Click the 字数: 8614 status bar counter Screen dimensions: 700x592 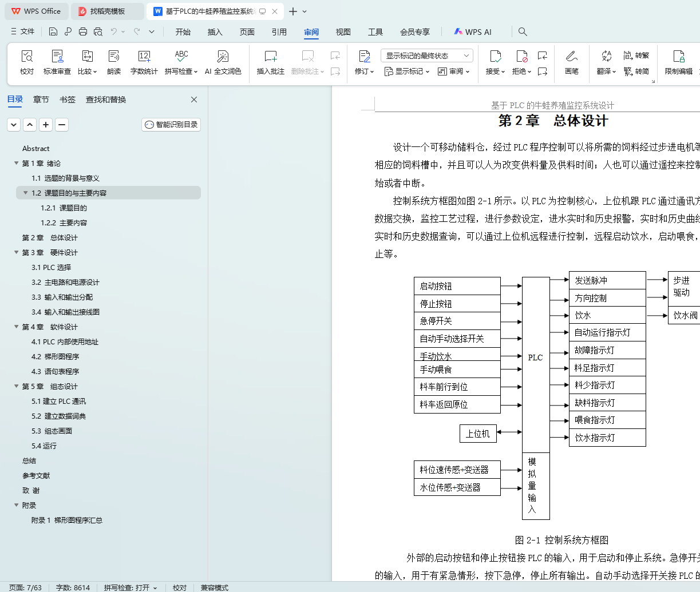[73, 587]
